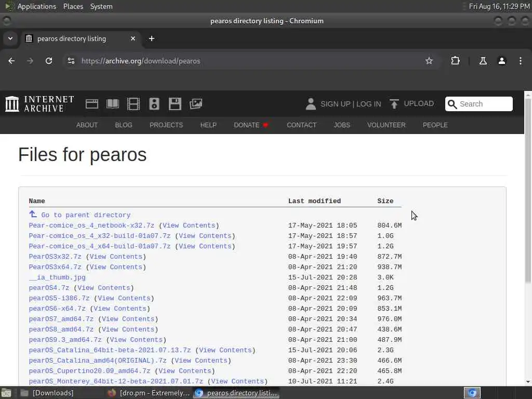Download pearOS_Catalina_64bit-beta-2021.07.13.7z
This screenshot has width=532, height=399.
[x=110, y=350]
